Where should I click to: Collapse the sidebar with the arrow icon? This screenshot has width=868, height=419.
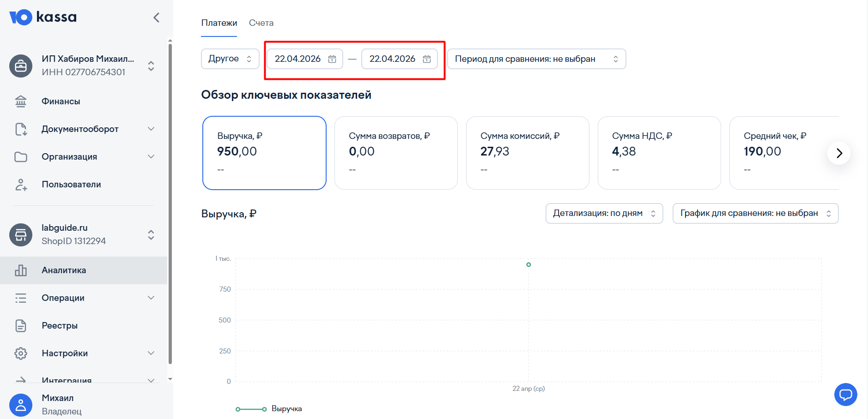[156, 18]
